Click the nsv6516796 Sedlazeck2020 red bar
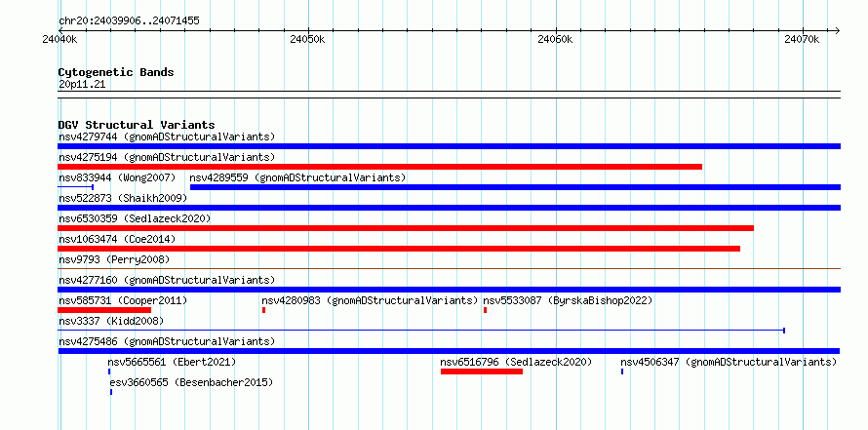This screenshot has height=430, width=868. click(482, 371)
